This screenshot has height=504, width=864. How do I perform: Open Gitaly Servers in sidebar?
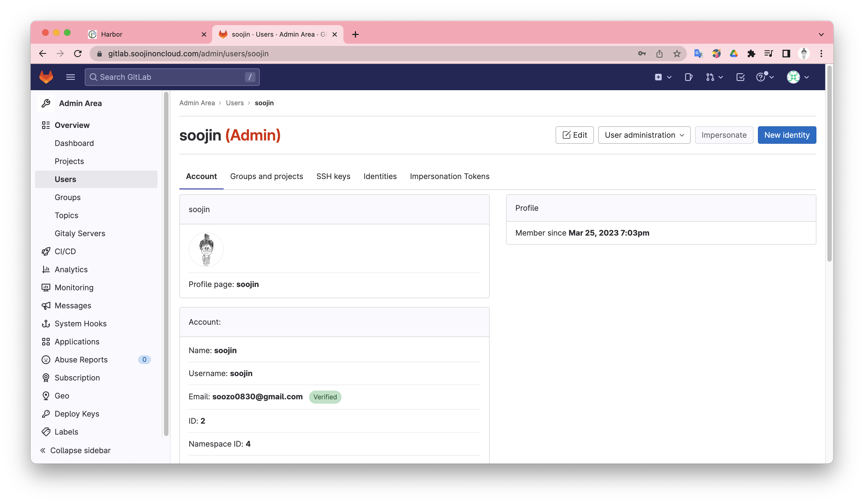(x=80, y=233)
